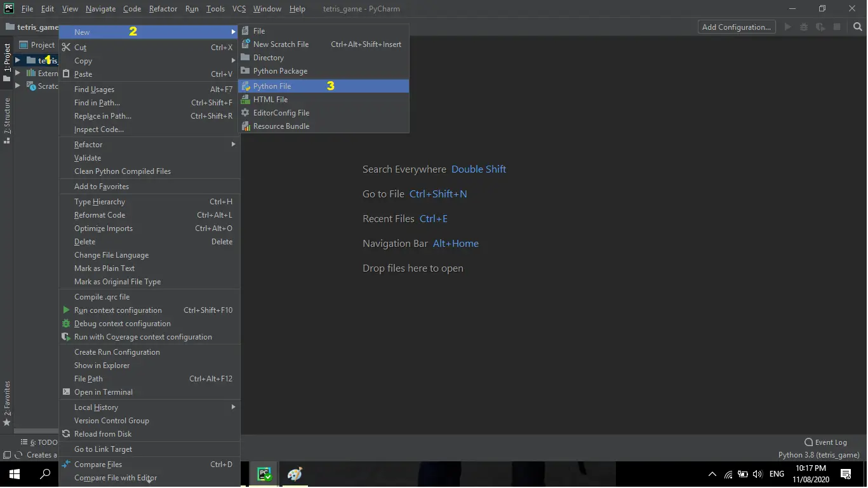The height and width of the screenshot is (488, 868).
Task: Toggle the 2: Favorites side panel
Action: 7,402
